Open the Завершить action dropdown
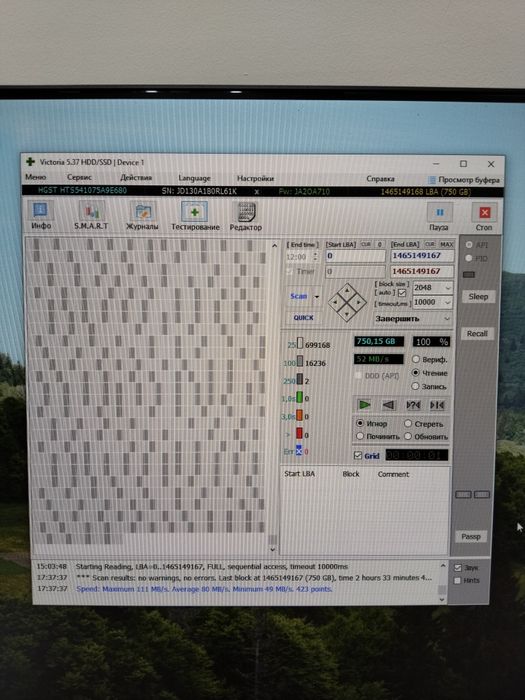525x700 pixels. pos(412,319)
